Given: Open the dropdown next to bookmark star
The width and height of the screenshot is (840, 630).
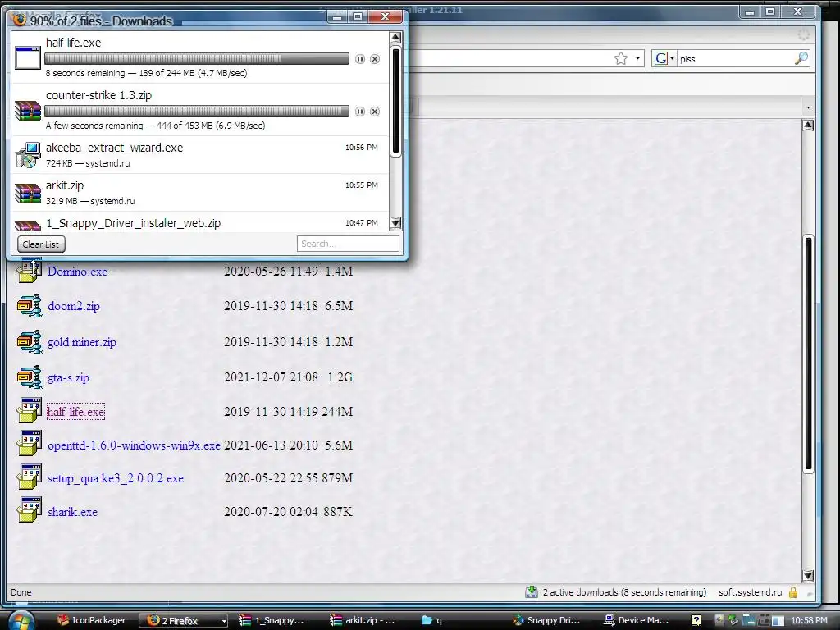Looking at the screenshot, I should pos(637,58).
